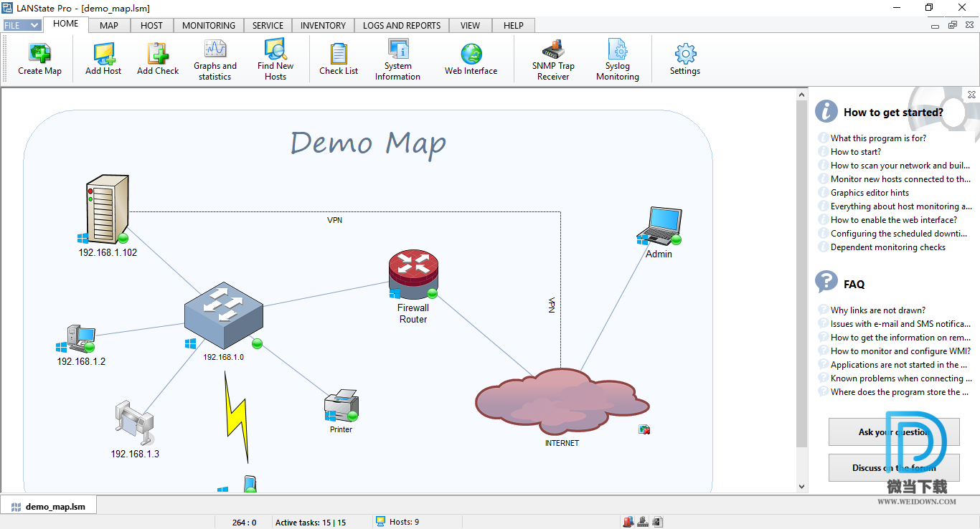Switch to the MONITORING ribbon tab

(208, 25)
